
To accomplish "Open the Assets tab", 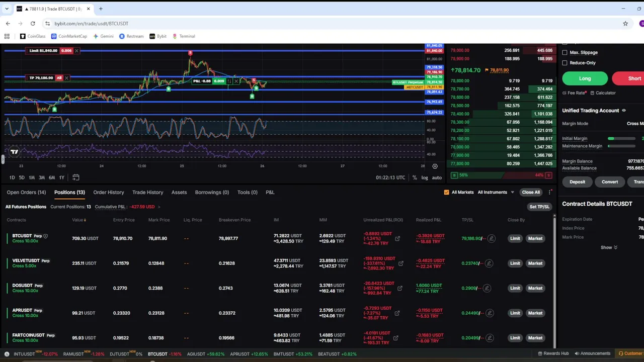I will 179,192.
